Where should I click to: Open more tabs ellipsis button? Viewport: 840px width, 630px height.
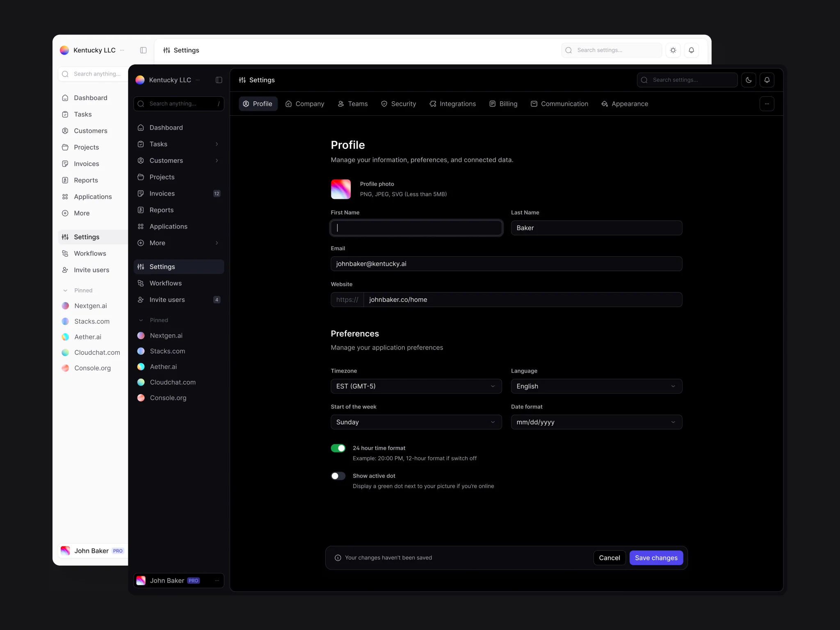[x=767, y=104]
